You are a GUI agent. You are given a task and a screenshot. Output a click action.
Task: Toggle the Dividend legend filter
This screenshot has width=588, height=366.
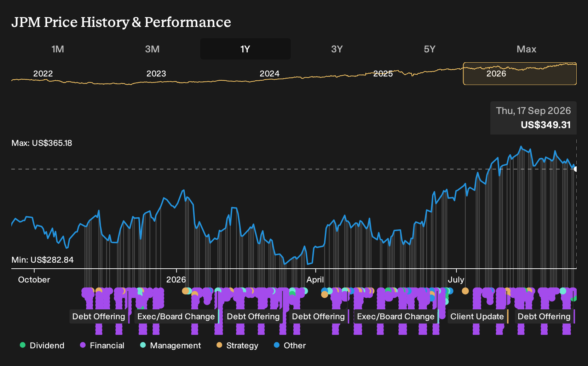(x=42, y=345)
